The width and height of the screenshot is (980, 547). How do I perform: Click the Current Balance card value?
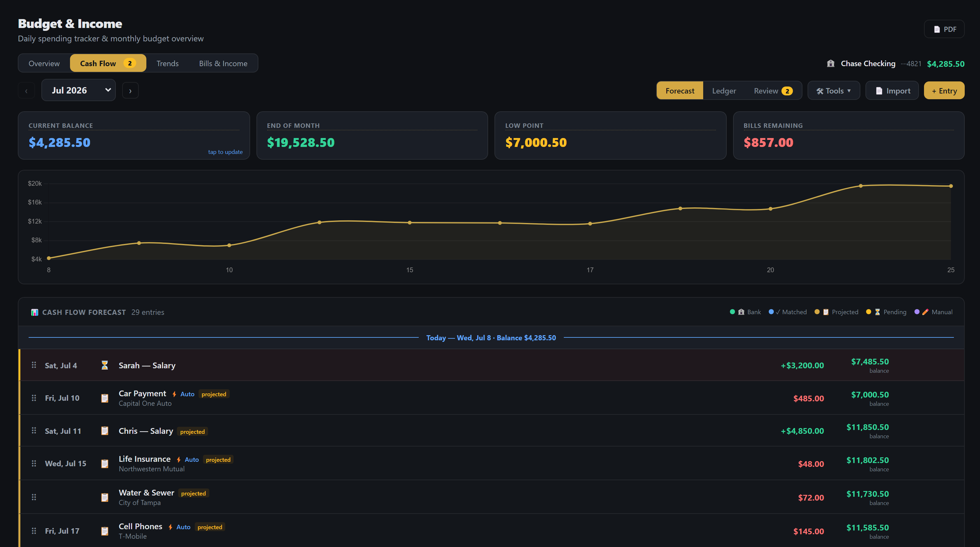point(60,142)
